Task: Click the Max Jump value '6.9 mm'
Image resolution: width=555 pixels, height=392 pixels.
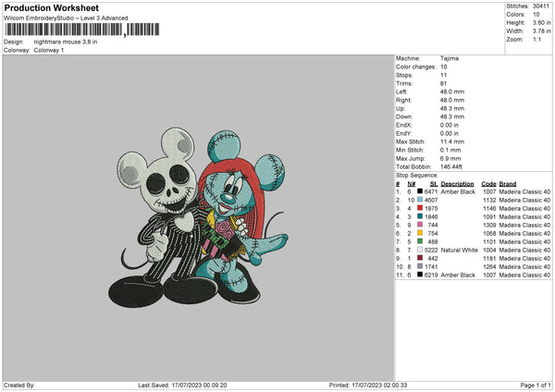Action: (450, 158)
